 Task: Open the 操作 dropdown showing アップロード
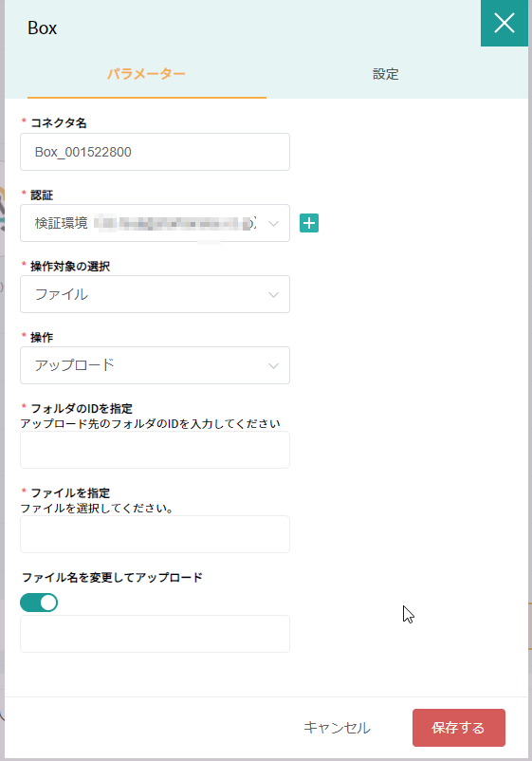coord(155,365)
